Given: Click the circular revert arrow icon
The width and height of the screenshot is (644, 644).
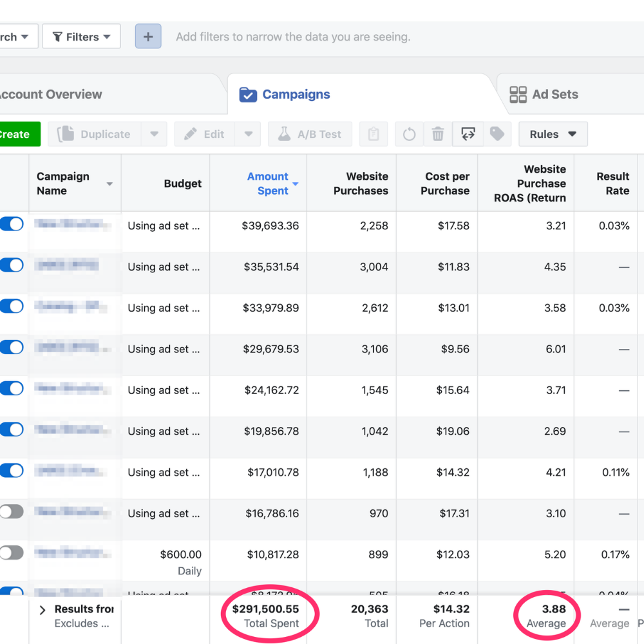Looking at the screenshot, I should tap(409, 134).
